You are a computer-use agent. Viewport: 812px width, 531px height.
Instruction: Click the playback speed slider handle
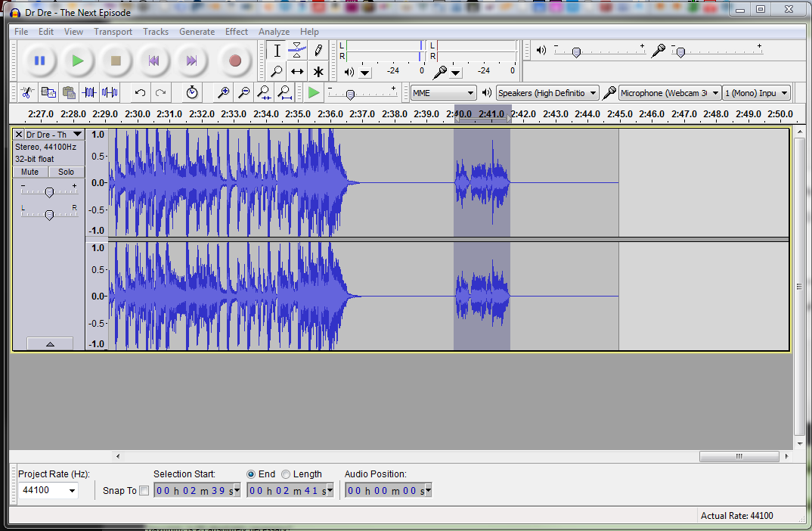point(350,95)
